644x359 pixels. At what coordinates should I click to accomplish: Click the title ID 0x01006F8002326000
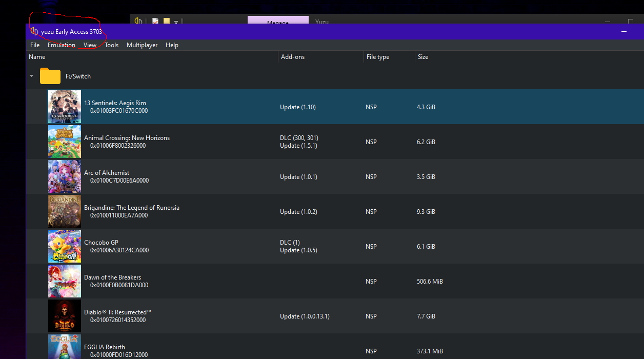point(118,146)
